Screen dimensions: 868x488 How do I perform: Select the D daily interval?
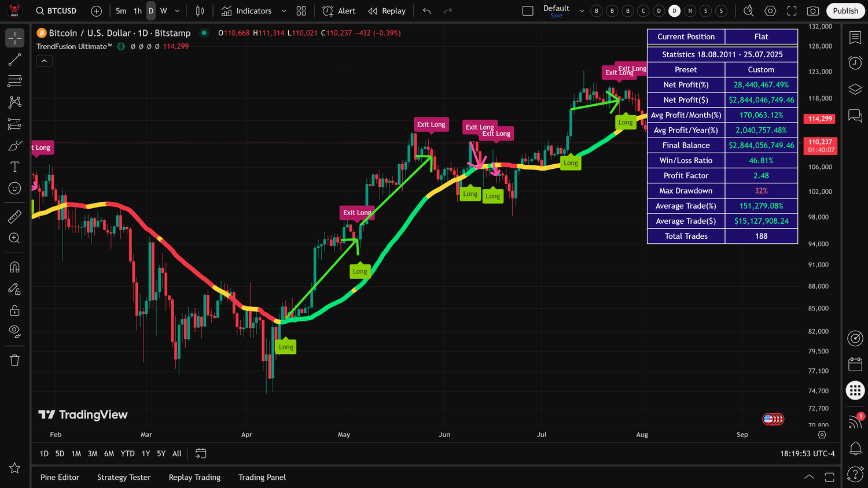coord(151,11)
